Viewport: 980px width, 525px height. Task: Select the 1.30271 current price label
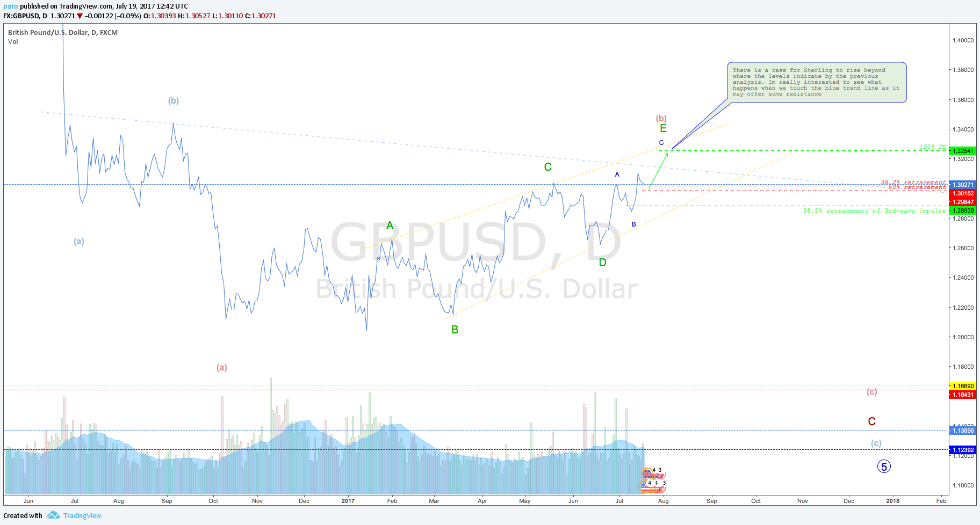coord(963,185)
